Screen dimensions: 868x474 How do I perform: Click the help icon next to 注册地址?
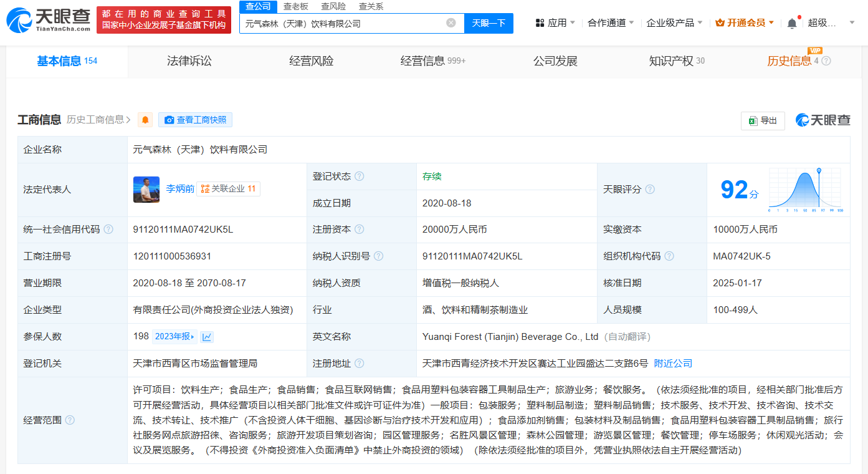tap(359, 364)
